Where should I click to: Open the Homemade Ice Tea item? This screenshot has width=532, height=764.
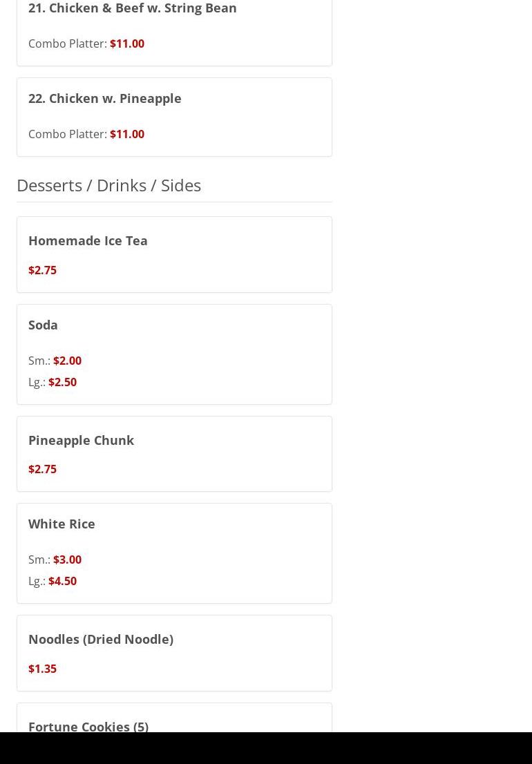88,240
